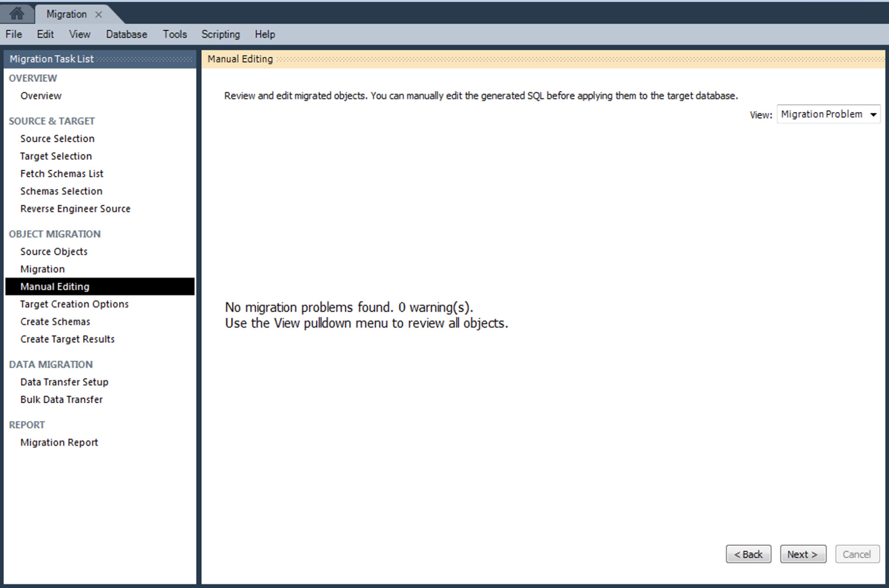Open the Database menu
This screenshot has width=889, height=588.
pyautogui.click(x=126, y=34)
